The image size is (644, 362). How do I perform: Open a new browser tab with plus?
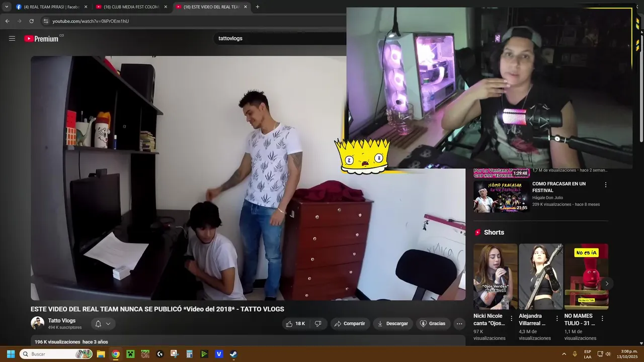257,7
